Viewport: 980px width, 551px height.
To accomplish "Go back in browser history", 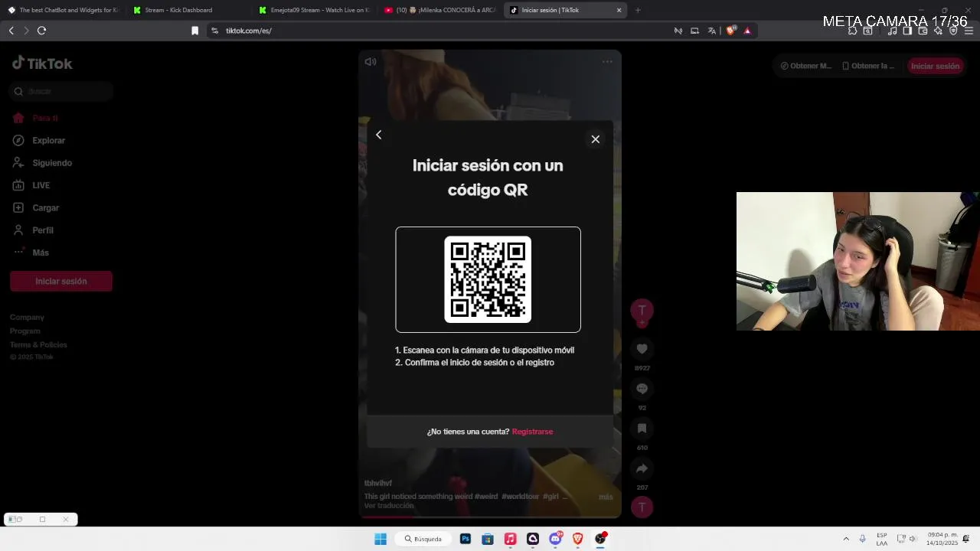I will (11, 31).
